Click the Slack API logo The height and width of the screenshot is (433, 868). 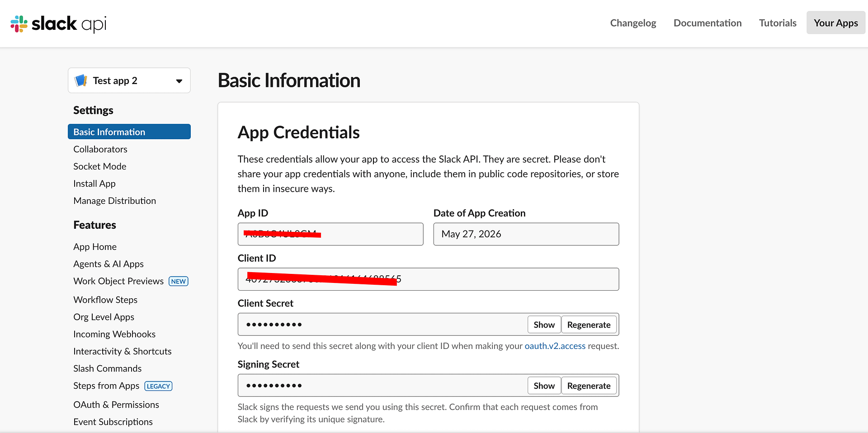pos(58,24)
